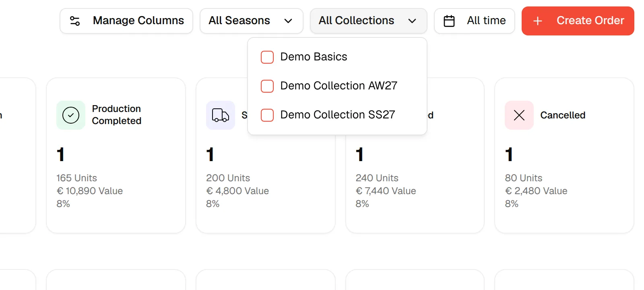Click the Cancelled card title
Image resolution: width=644 pixels, height=290 pixels.
(x=563, y=115)
